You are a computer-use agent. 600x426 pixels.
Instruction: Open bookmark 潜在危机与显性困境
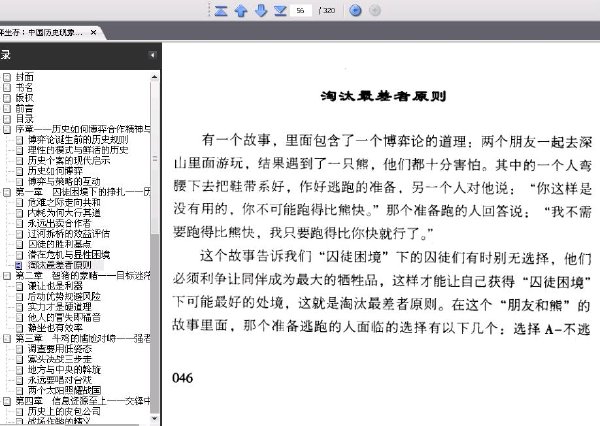point(69,255)
